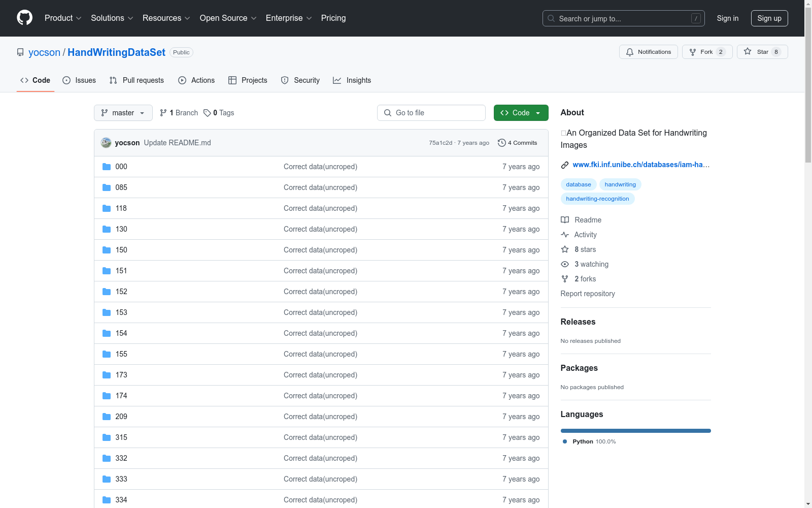
Task: Open the HandWritingDataSet repository link
Action: [x=116, y=52]
